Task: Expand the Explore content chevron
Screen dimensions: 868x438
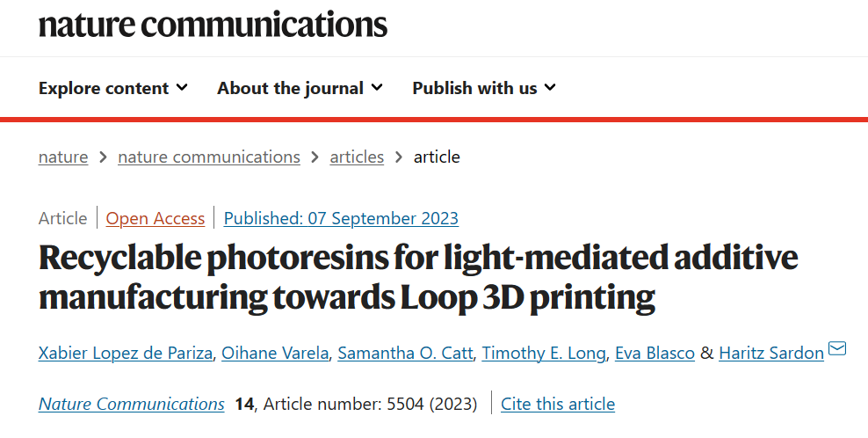Action: [x=182, y=87]
